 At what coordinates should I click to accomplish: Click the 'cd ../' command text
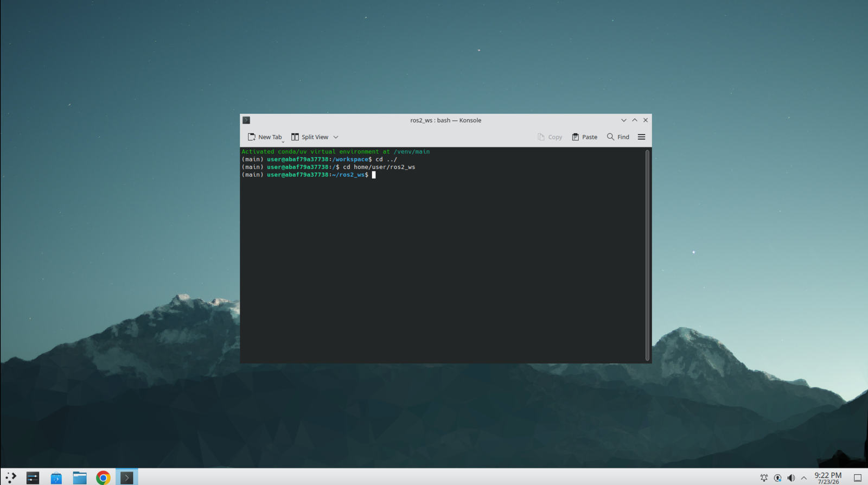click(x=386, y=159)
